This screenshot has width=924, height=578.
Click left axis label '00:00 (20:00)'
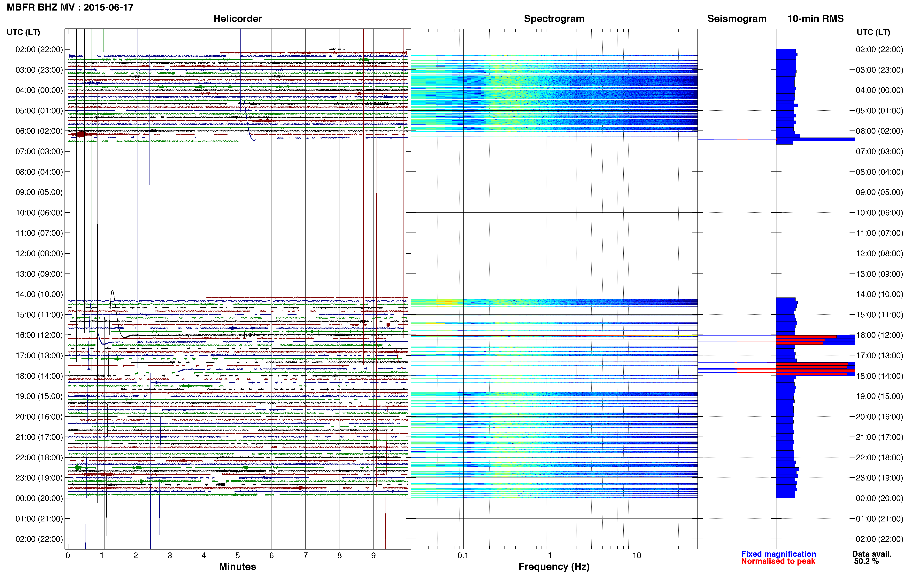click(x=39, y=498)
